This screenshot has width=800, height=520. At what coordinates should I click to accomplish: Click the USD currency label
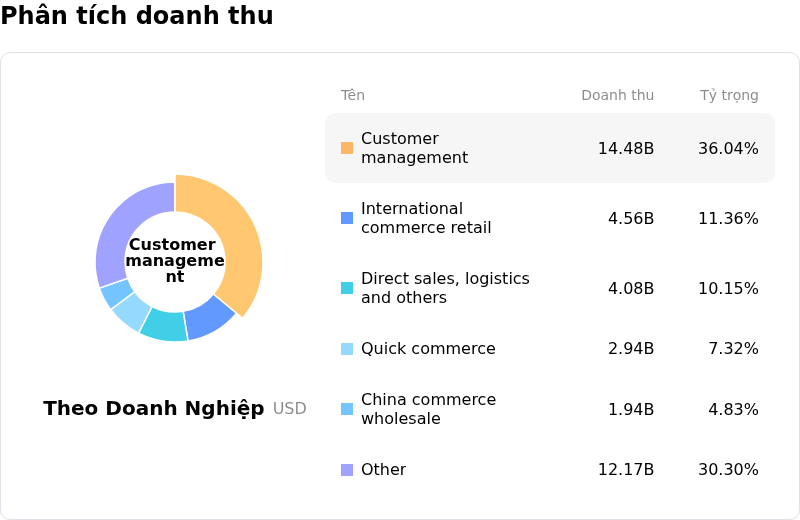290,408
